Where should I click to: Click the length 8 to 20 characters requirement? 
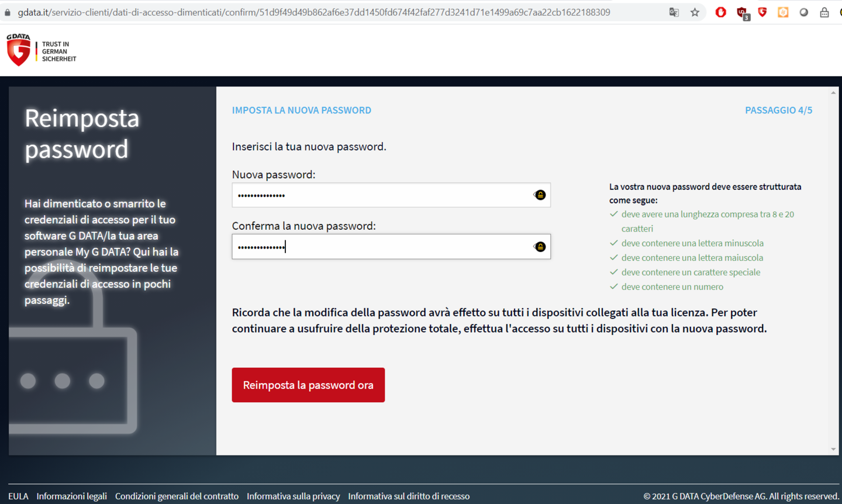point(708,222)
